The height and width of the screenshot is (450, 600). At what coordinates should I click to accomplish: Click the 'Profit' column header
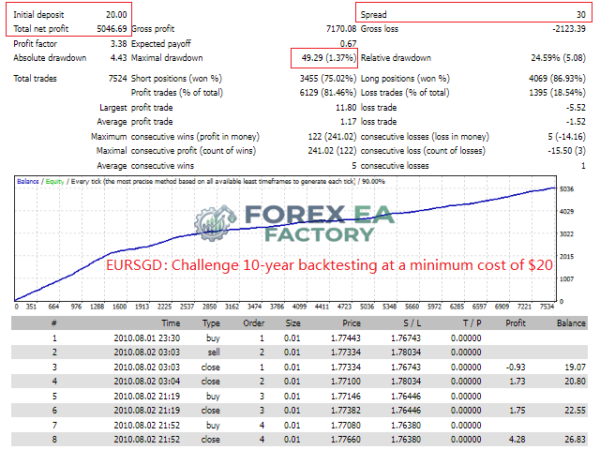pos(515,323)
